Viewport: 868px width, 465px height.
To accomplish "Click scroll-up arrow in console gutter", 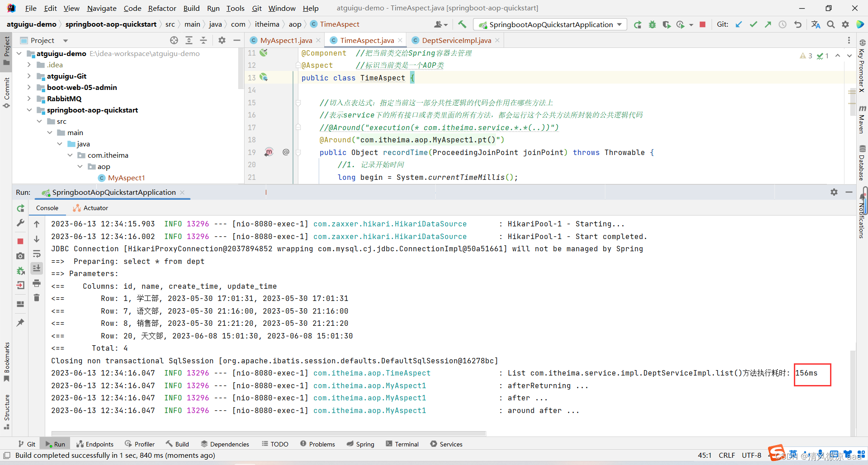I will 37,224.
